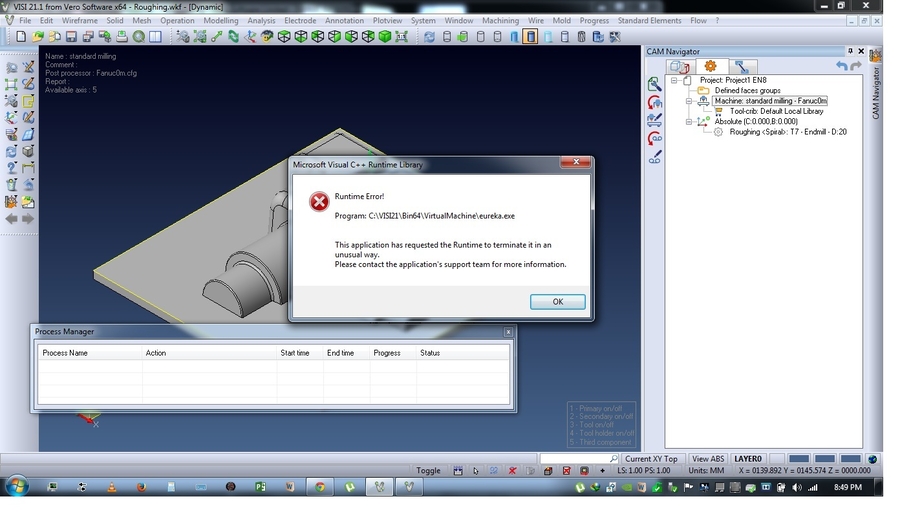Click the first green cube view icon
The height and width of the screenshot is (512, 900).
click(284, 37)
